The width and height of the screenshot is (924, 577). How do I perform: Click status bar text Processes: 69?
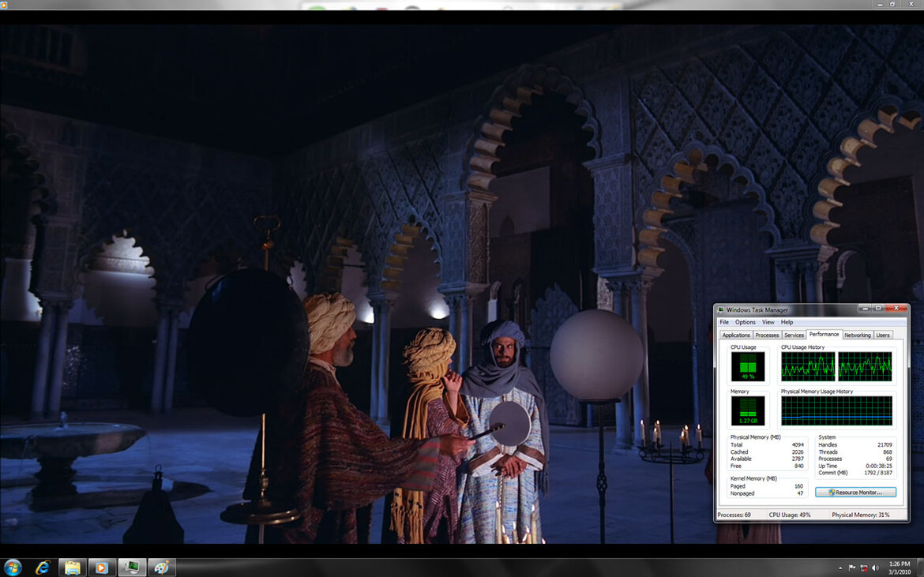pyautogui.click(x=734, y=515)
